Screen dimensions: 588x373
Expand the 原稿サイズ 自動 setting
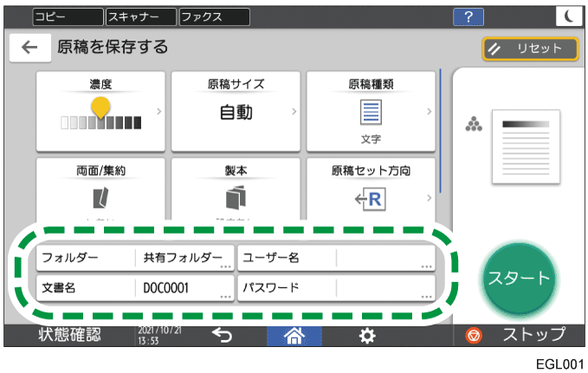pos(236,112)
